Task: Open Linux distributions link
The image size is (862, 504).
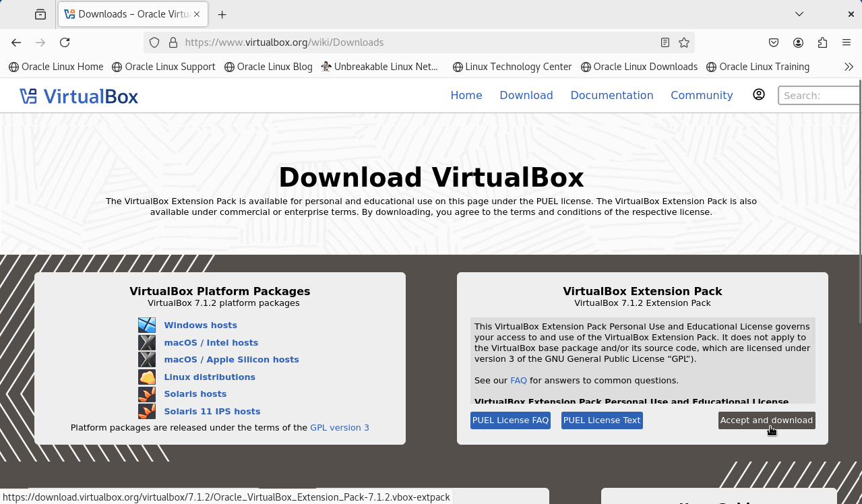Action: tap(210, 377)
